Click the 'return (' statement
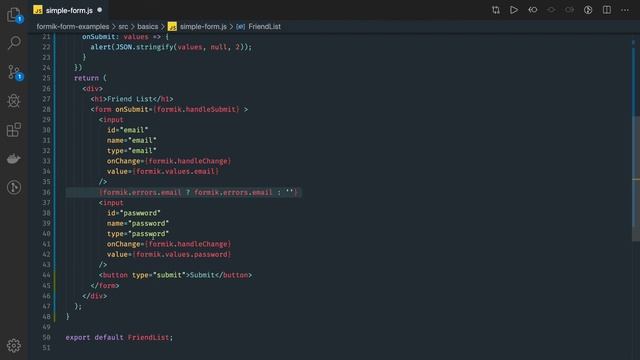 (x=90, y=78)
